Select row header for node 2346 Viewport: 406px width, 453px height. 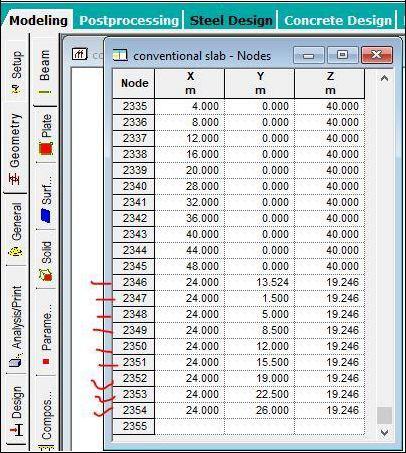click(x=134, y=282)
